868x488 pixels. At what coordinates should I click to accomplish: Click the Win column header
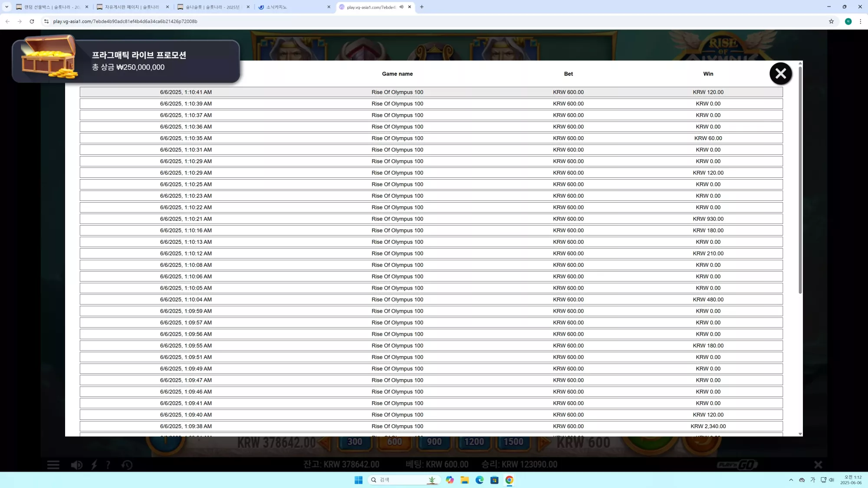pyautogui.click(x=708, y=74)
